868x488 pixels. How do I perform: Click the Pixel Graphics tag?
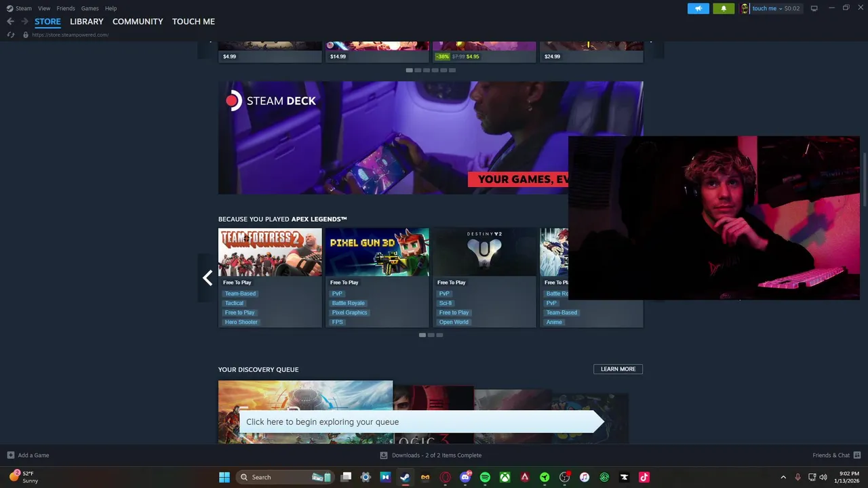pos(349,312)
